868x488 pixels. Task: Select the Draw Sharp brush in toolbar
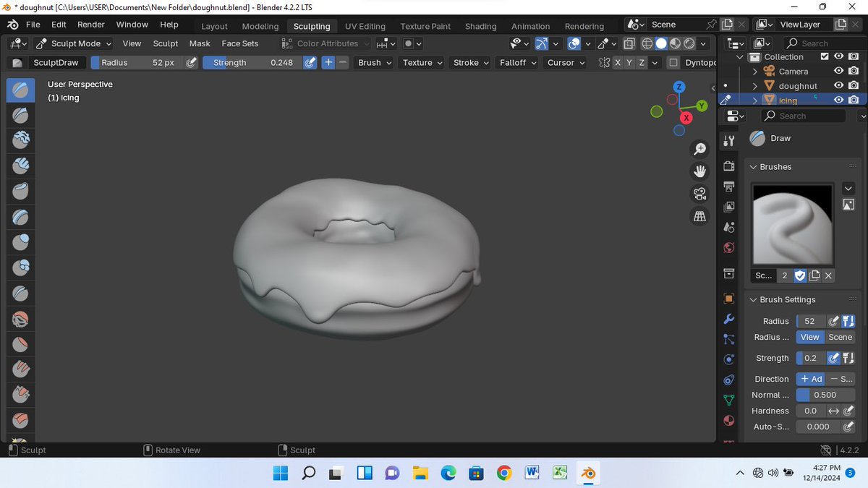20,115
